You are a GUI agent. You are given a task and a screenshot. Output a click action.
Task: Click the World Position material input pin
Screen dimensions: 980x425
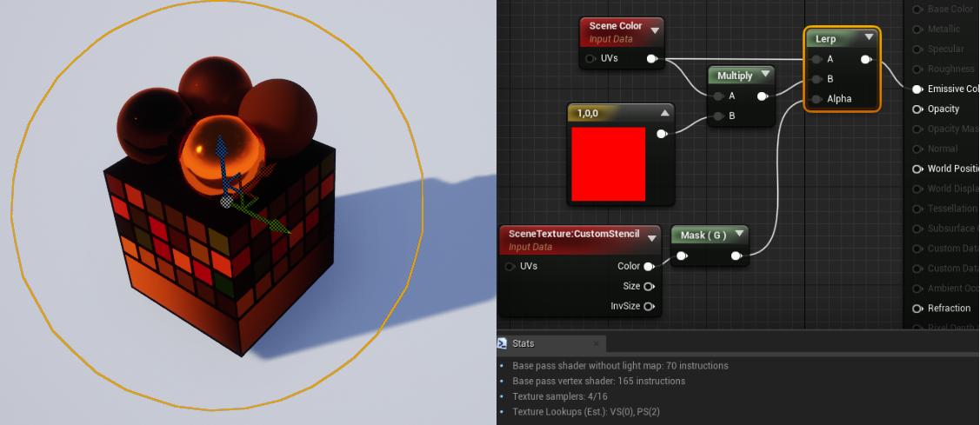click(x=917, y=169)
